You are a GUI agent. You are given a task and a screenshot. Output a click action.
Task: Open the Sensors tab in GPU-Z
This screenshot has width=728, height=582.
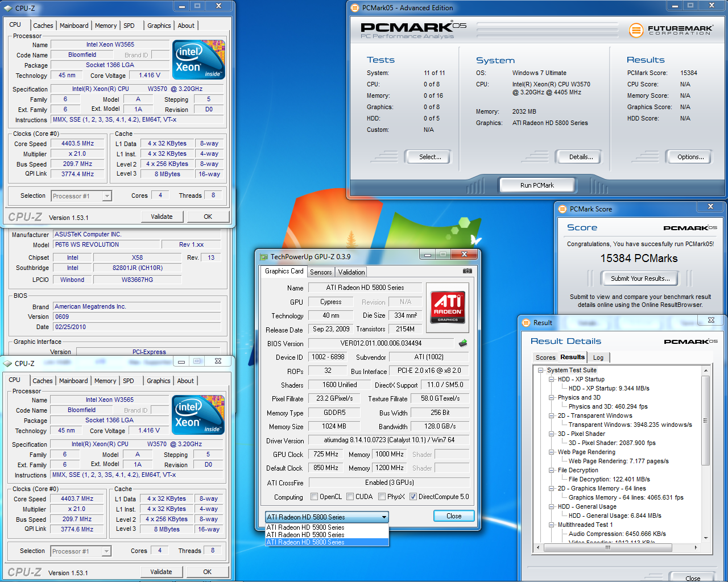tap(321, 272)
